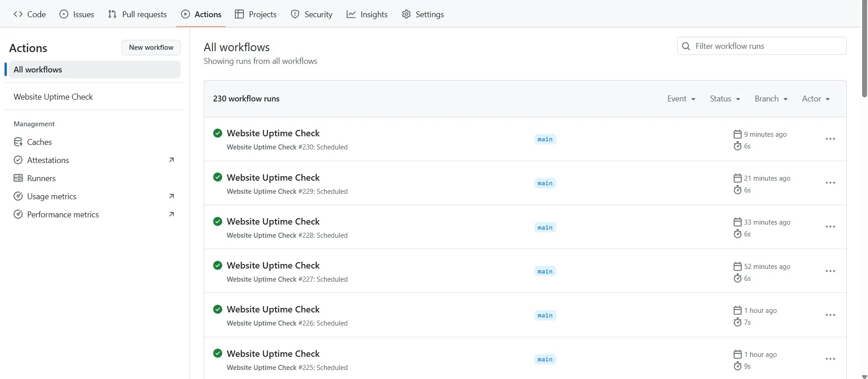Click external-link arrow beside Attestations
The image size is (868, 379).
click(x=172, y=160)
